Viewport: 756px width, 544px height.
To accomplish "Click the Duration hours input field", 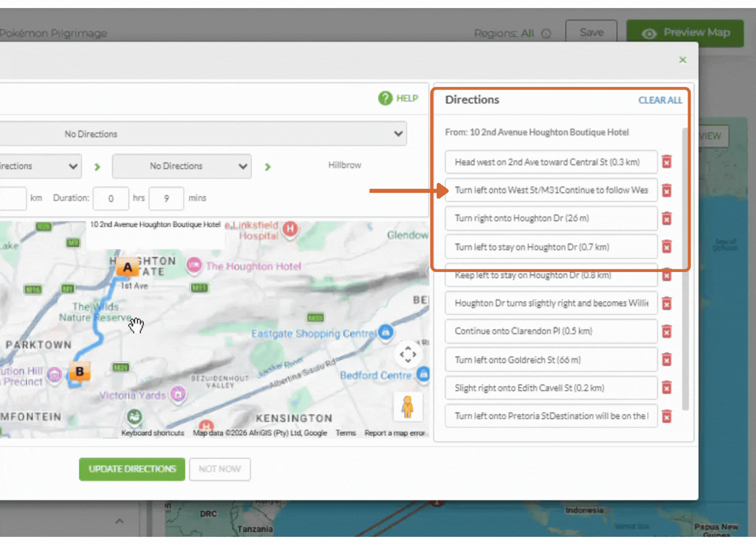I will point(111,198).
